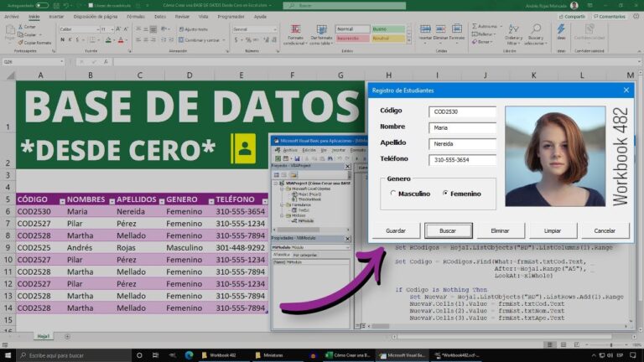The image size is (644, 362).
Task: Click the increase font size icon
Action: pyautogui.click(x=118, y=29)
